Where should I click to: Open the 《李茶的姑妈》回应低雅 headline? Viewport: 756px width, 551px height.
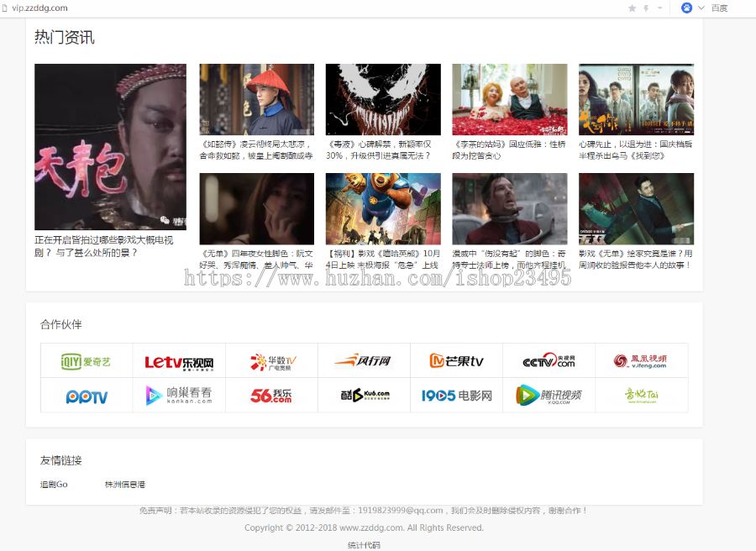[509, 150]
